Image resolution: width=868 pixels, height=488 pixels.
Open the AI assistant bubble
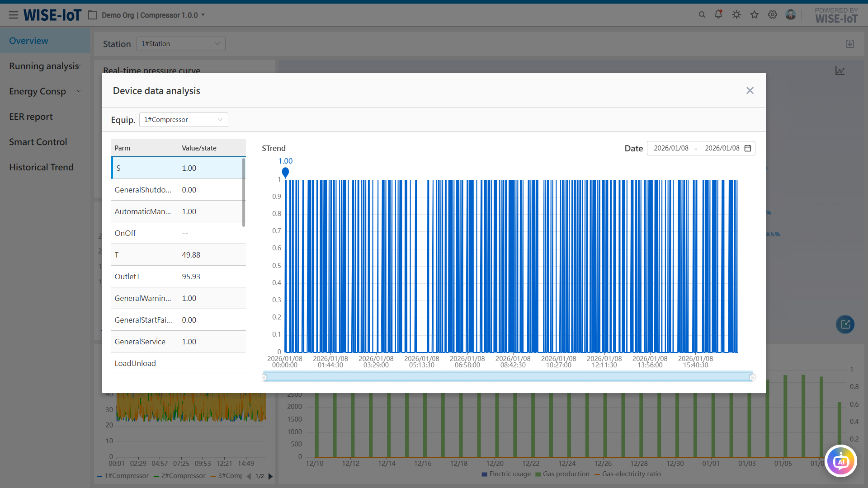[840, 461]
